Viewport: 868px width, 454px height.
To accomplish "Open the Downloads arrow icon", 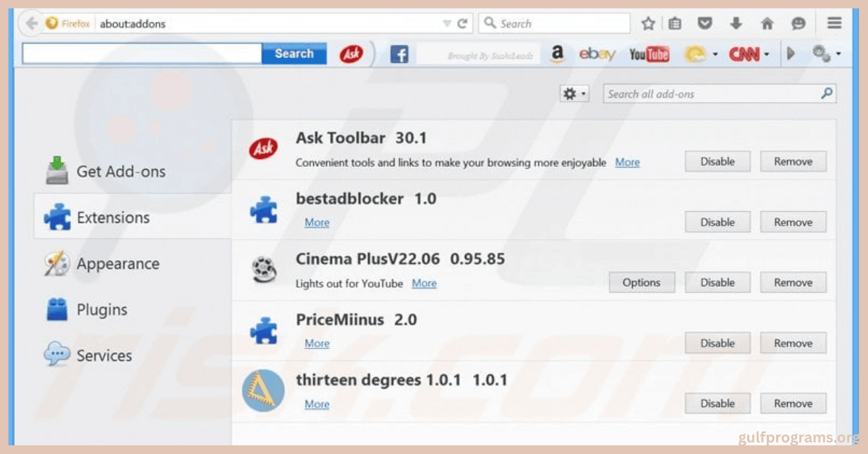I will pos(736,24).
